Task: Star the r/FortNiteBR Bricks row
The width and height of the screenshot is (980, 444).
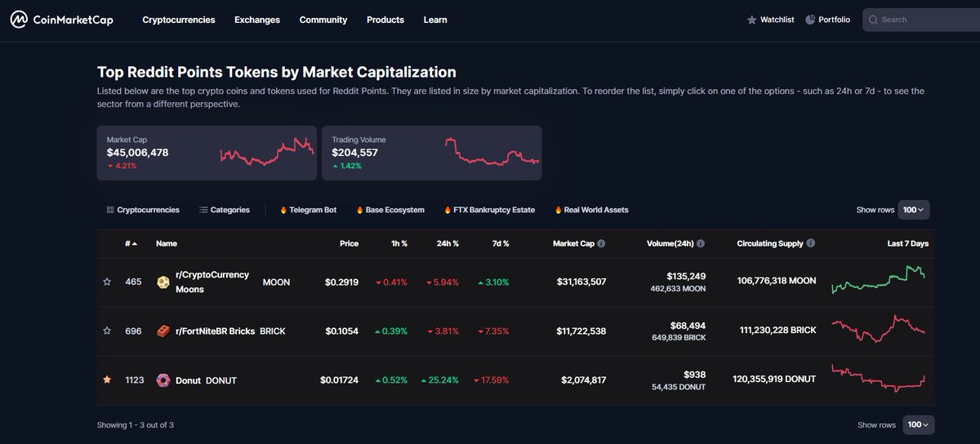Action: tap(106, 331)
